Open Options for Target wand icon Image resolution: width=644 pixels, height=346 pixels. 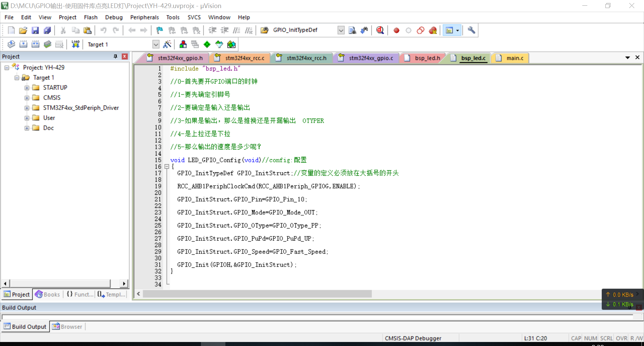click(x=167, y=44)
